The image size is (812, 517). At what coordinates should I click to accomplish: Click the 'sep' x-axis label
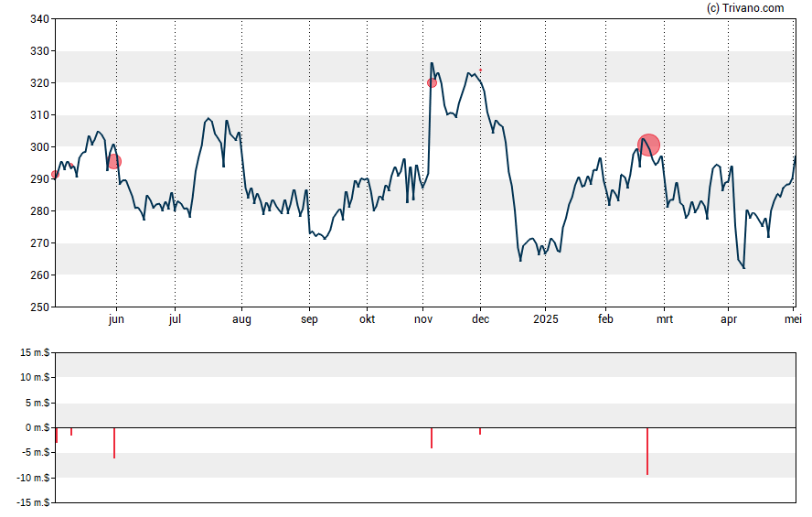[x=309, y=319]
